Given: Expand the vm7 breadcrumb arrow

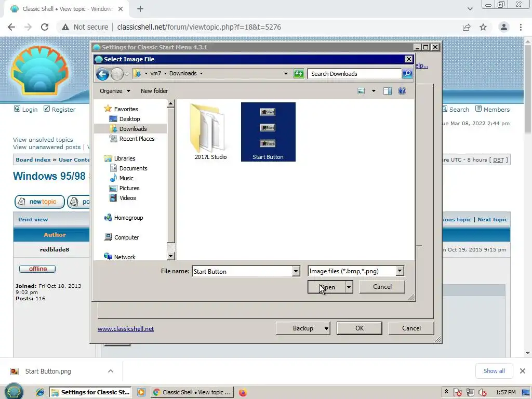Looking at the screenshot, I should [x=165, y=73].
